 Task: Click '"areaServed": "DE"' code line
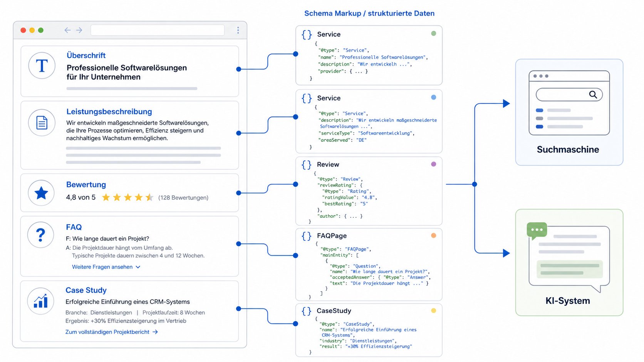click(x=342, y=140)
